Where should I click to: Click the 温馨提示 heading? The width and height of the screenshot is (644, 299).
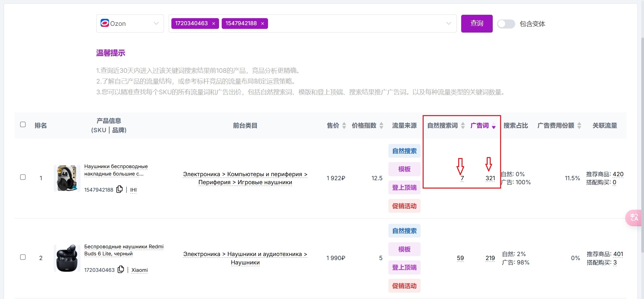click(x=111, y=53)
